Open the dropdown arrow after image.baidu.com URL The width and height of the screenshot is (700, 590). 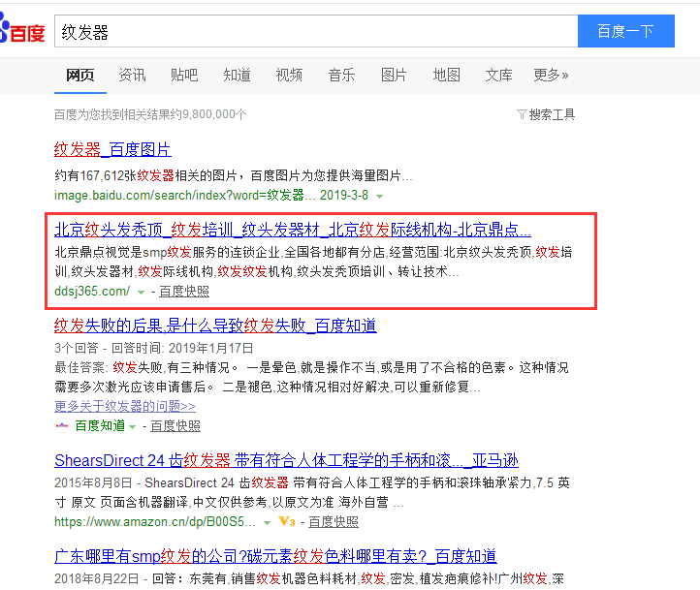(379, 196)
